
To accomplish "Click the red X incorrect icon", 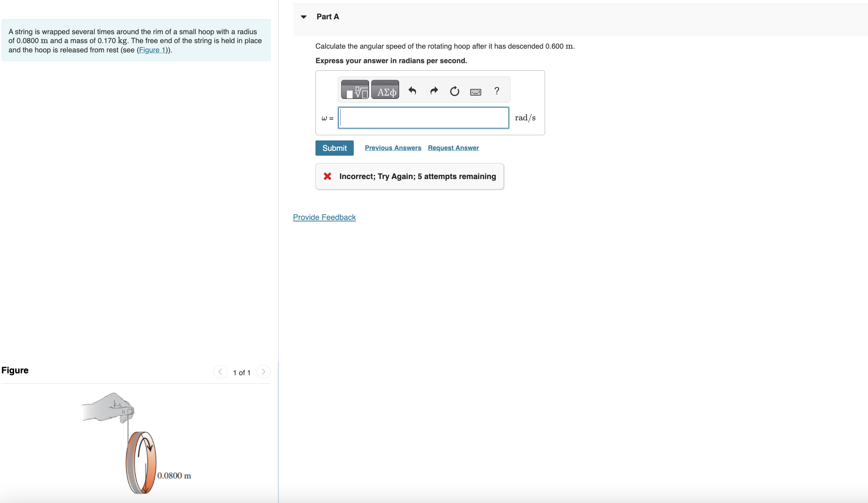I will tap(327, 176).
